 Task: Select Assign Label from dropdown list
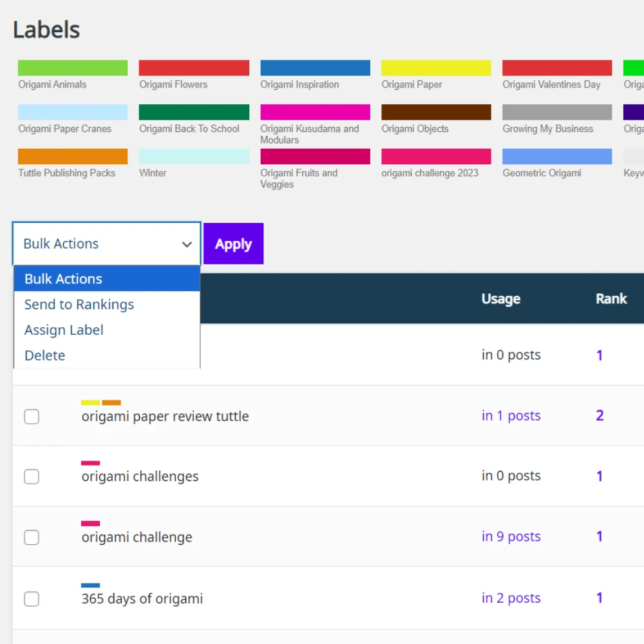pyautogui.click(x=64, y=330)
